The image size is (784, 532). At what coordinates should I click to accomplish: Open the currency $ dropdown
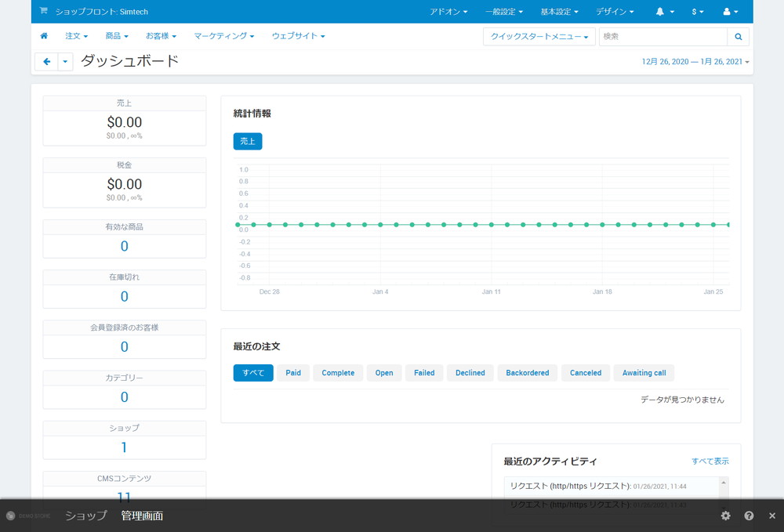click(x=698, y=12)
